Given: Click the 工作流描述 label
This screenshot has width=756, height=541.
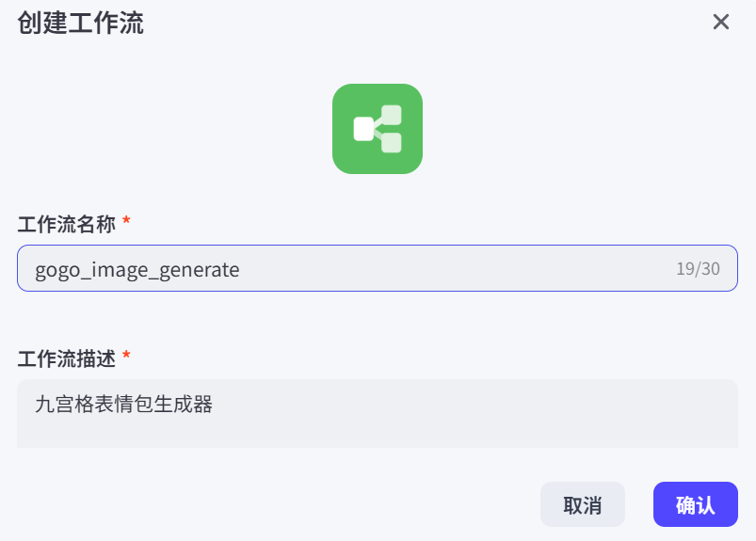Looking at the screenshot, I should [x=66, y=358].
